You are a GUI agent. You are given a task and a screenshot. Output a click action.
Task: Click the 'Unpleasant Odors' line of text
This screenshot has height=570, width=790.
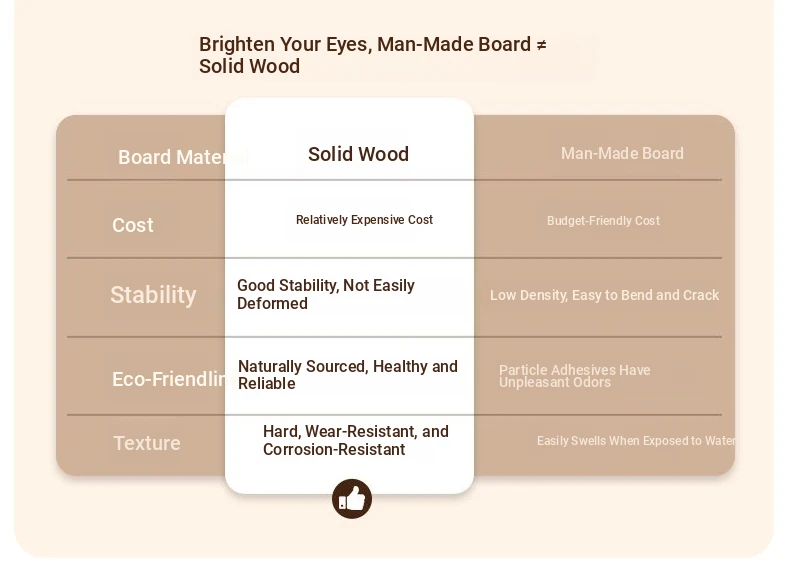[555, 383]
